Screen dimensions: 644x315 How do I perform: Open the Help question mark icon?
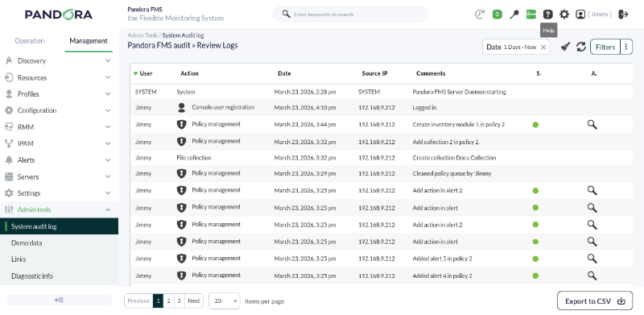[548, 15]
